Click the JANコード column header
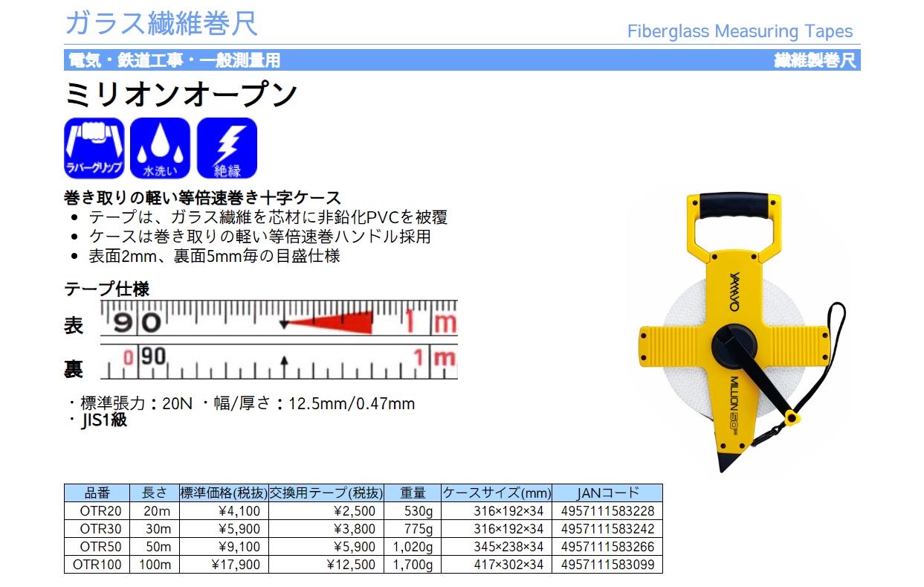This screenshot has width=924, height=587. (x=607, y=493)
